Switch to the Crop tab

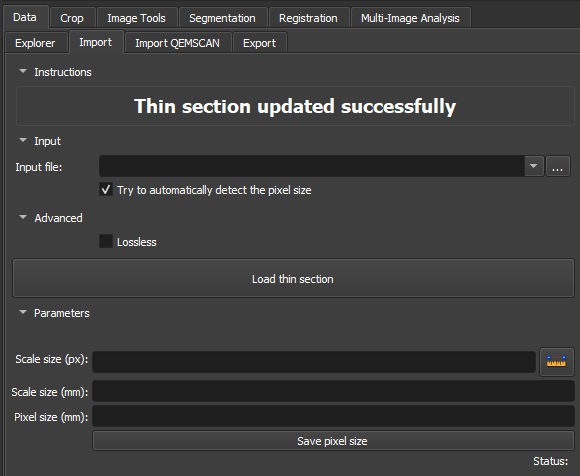coord(72,18)
